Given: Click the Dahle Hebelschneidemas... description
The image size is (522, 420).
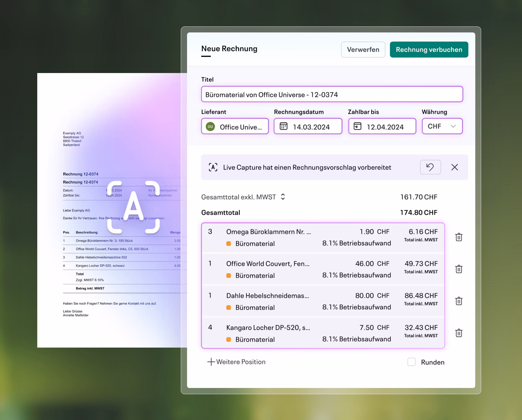Looking at the screenshot, I should (x=268, y=296).
